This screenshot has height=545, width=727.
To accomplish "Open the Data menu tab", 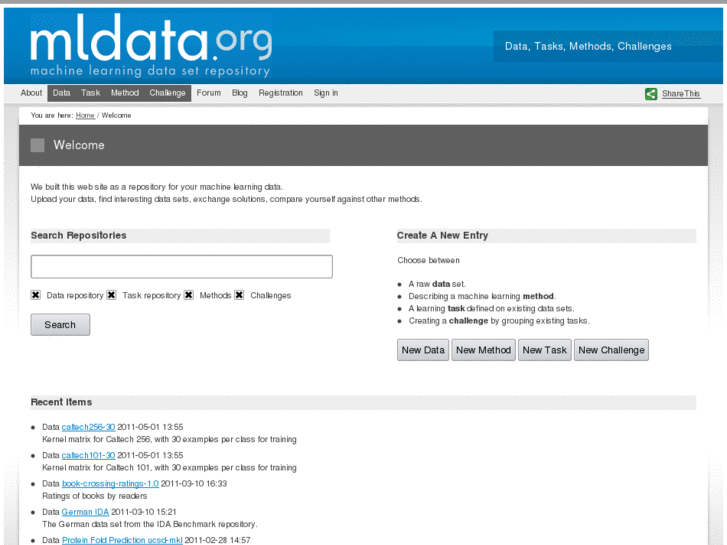I will coord(61,93).
